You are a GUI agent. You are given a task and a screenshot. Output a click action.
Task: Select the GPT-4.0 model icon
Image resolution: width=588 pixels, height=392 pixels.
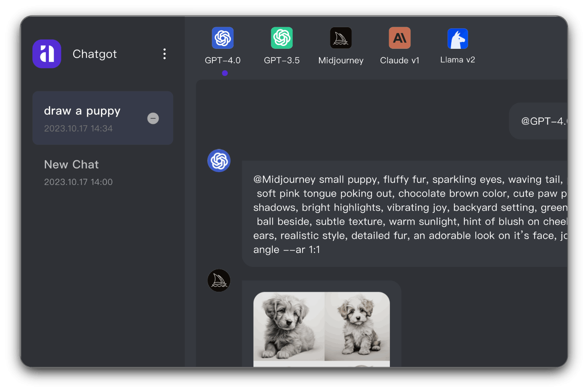223,38
